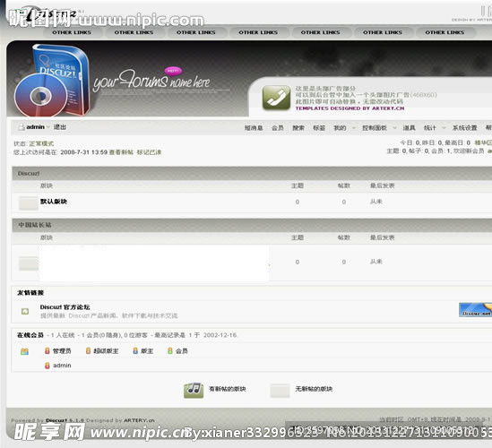Click the music-note new posts forum icon

[x=194, y=390]
